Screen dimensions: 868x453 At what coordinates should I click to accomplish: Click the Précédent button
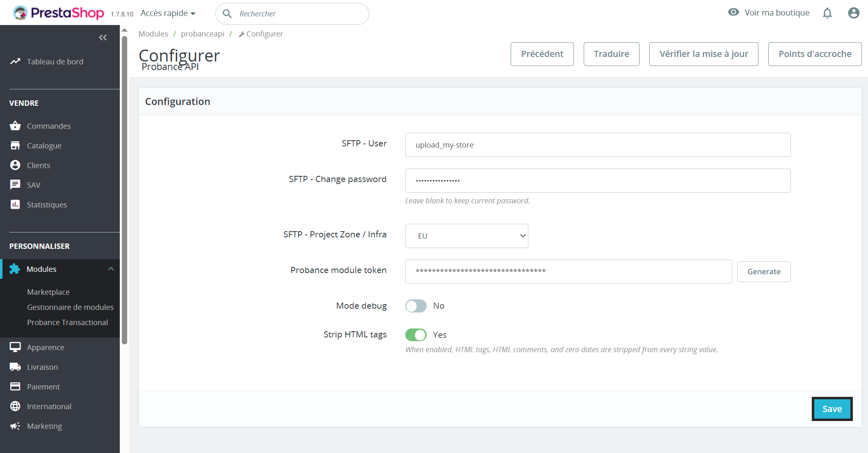(x=542, y=54)
